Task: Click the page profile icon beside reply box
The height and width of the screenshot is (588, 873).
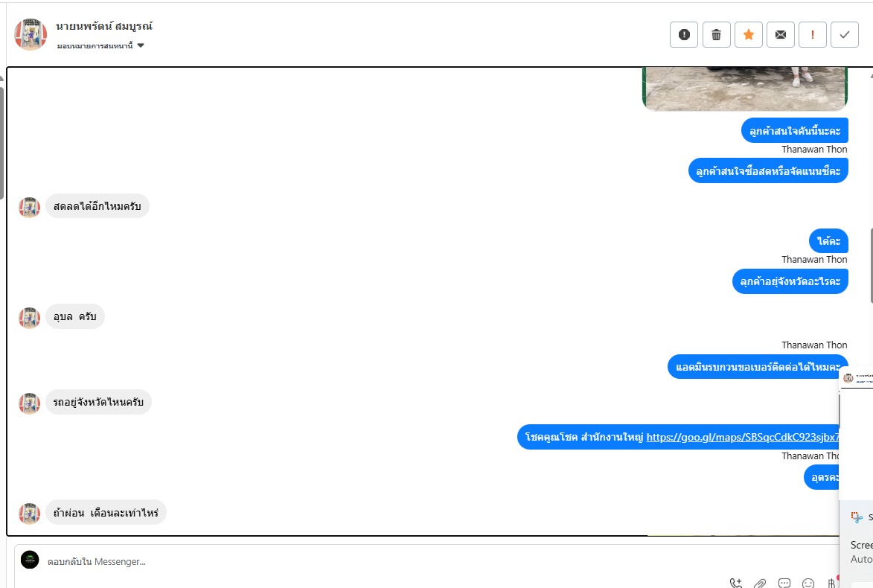Action: pyautogui.click(x=30, y=560)
